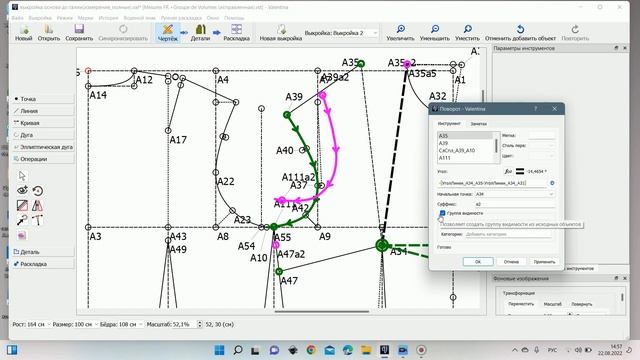This screenshot has height=360, width=640.
Task: Expand the Линия tools section
Action: [43, 111]
